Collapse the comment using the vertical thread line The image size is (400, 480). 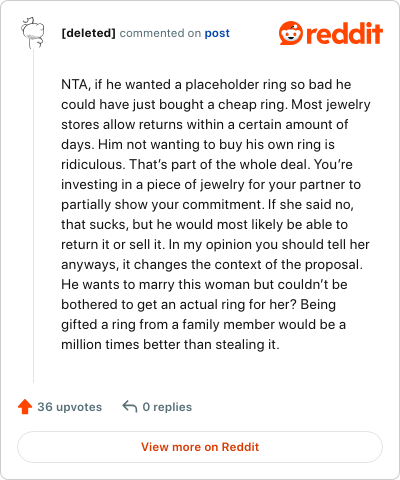33,216
